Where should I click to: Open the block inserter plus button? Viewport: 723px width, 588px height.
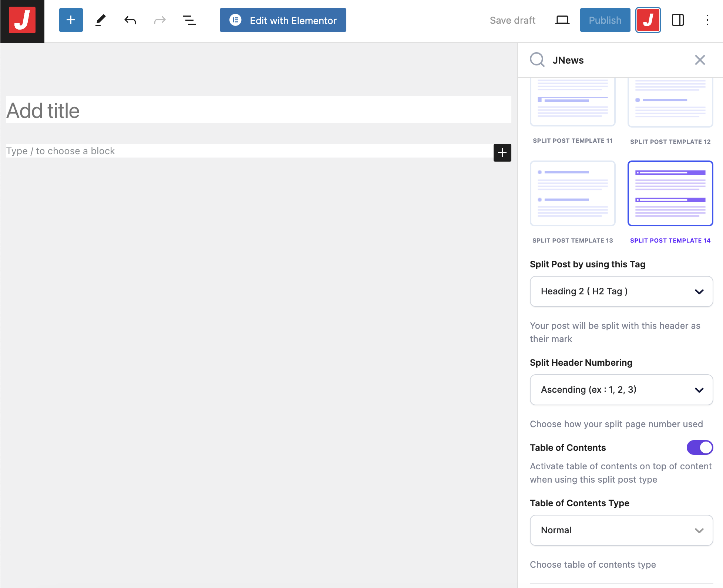point(71,20)
